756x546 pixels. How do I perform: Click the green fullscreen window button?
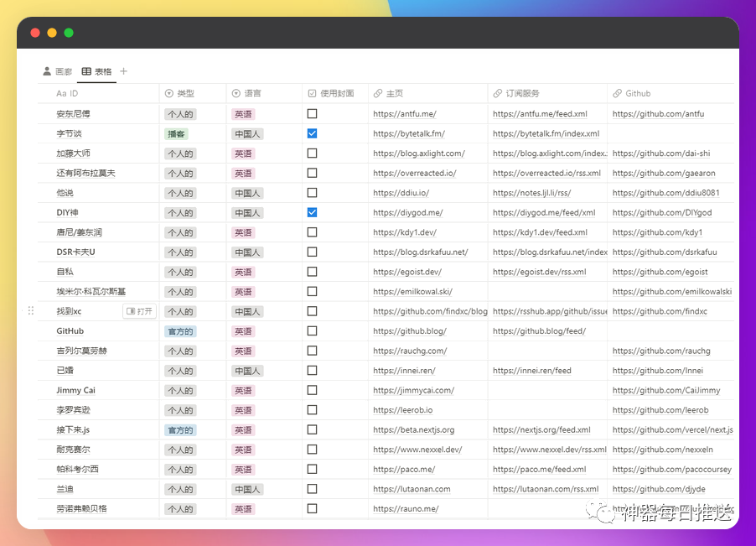(x=69, y=33)
